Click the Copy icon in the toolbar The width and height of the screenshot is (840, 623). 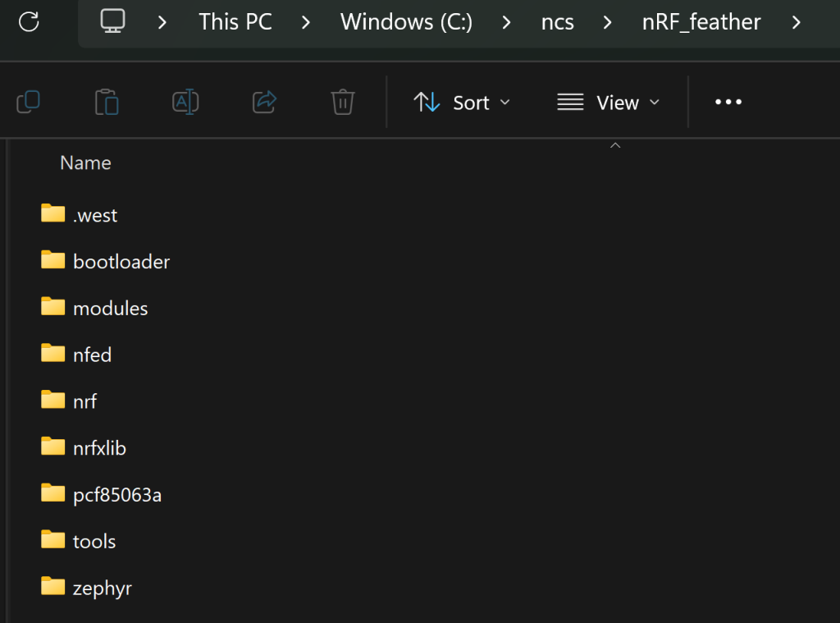[x=29, y=102]
